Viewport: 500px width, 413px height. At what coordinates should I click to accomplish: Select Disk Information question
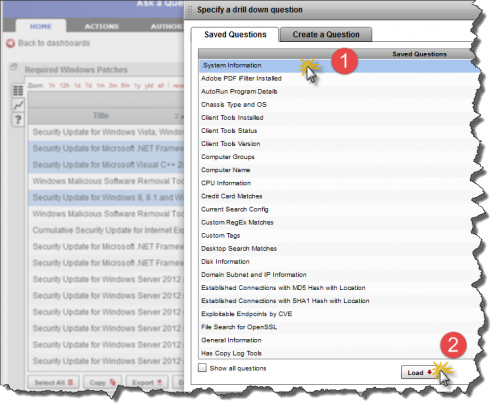pos(338,262)
